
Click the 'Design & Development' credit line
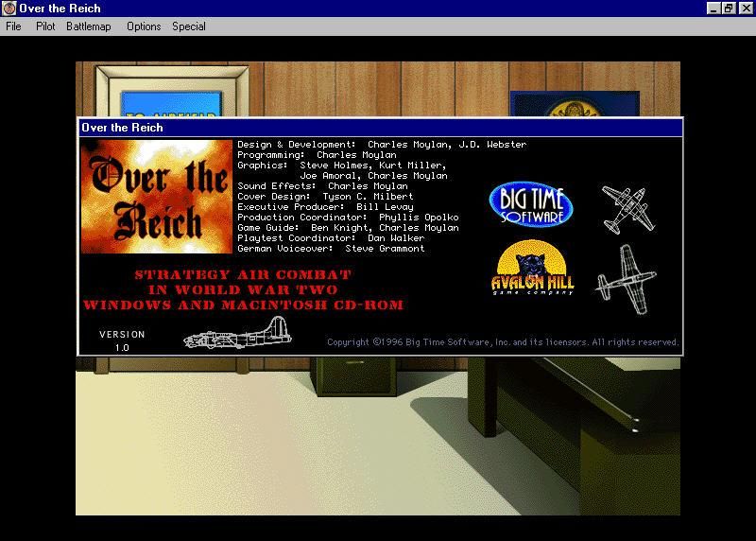coord(382,145)
